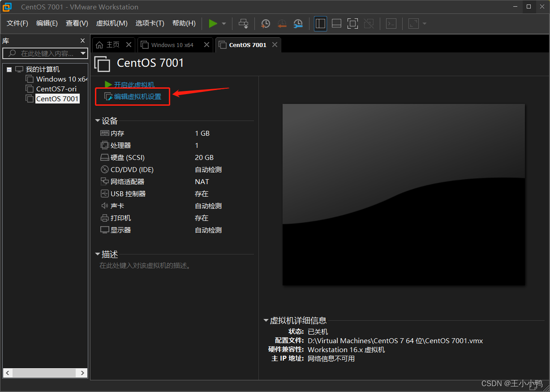Take a snapshot with the clock-plus icon
550x392 pixels.
[266, 24]
